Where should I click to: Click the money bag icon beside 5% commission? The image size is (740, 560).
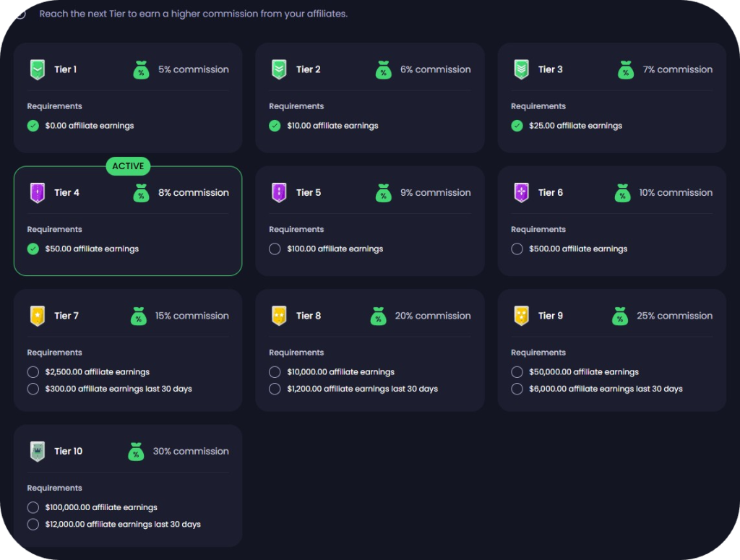(x=141, y=70)
